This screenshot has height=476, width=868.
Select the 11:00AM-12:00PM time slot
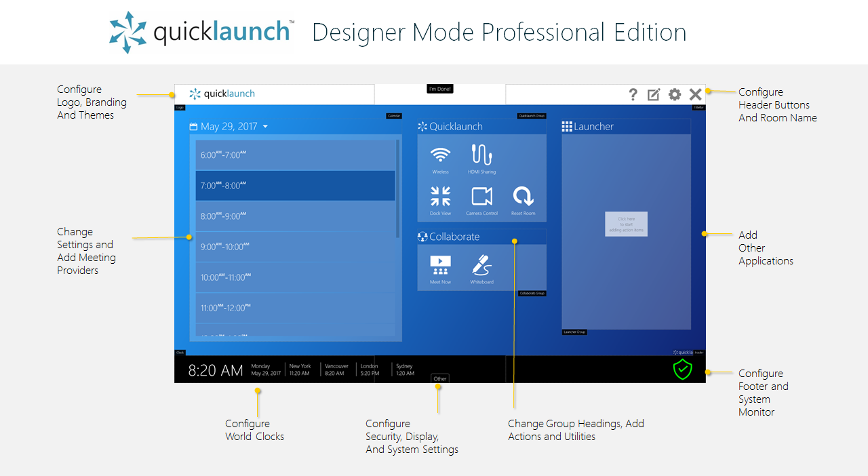(295, 308)
